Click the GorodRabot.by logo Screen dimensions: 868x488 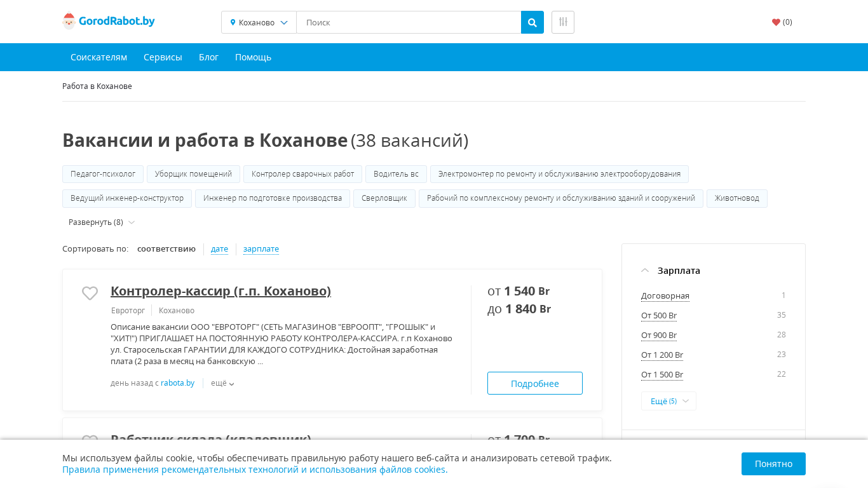[109, 22]
